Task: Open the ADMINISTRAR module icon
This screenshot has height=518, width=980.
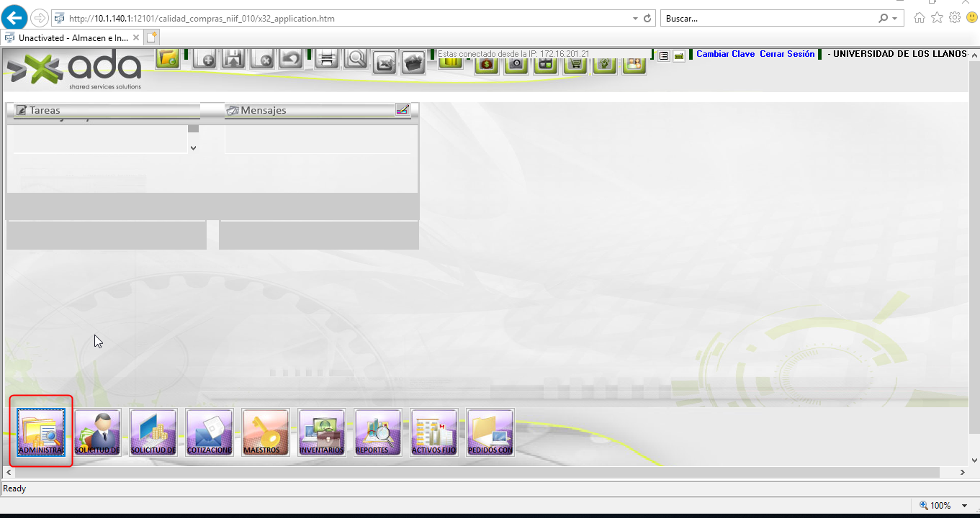Action: pos(41,432)
